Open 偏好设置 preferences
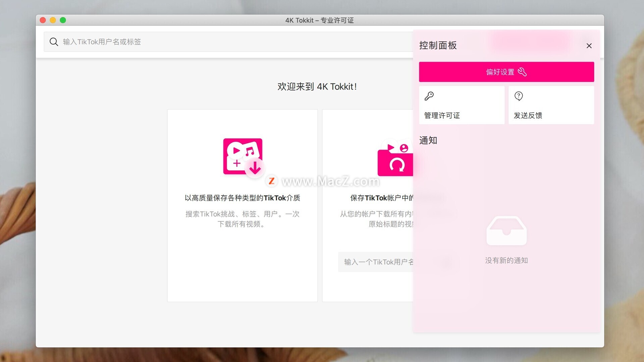The image size is (644, 362). click(506, 72)
